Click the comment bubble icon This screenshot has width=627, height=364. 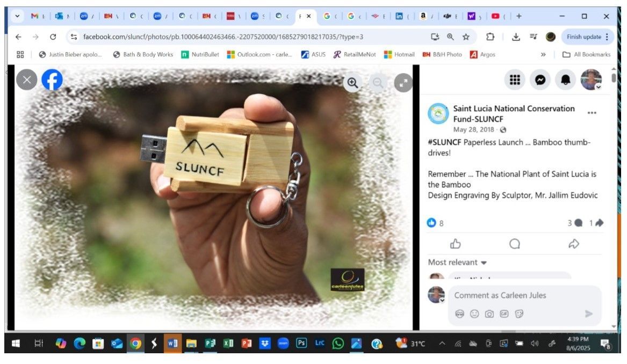pyautogui.click(x=515, y=244)
